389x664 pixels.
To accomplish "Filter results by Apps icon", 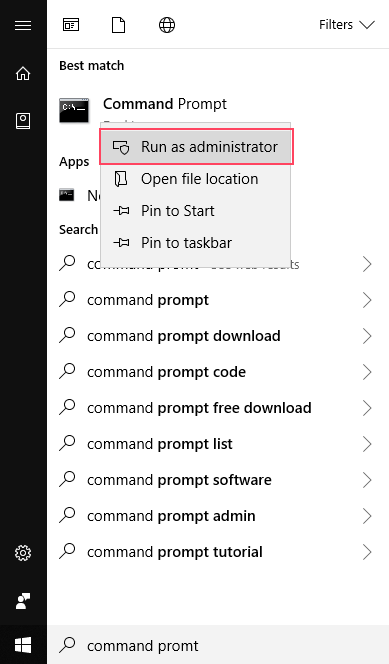I will coord(71,25).
